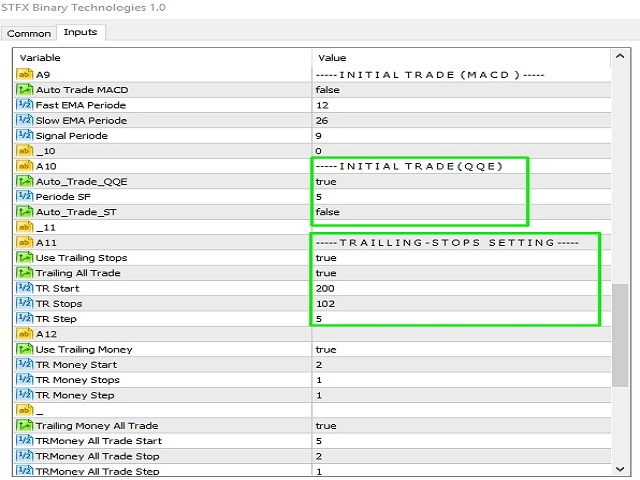Screen dimensions: 640x480
Task: Select the TRAILLING-STOPS SETTING header value
Action: click(x=447, y=242)
